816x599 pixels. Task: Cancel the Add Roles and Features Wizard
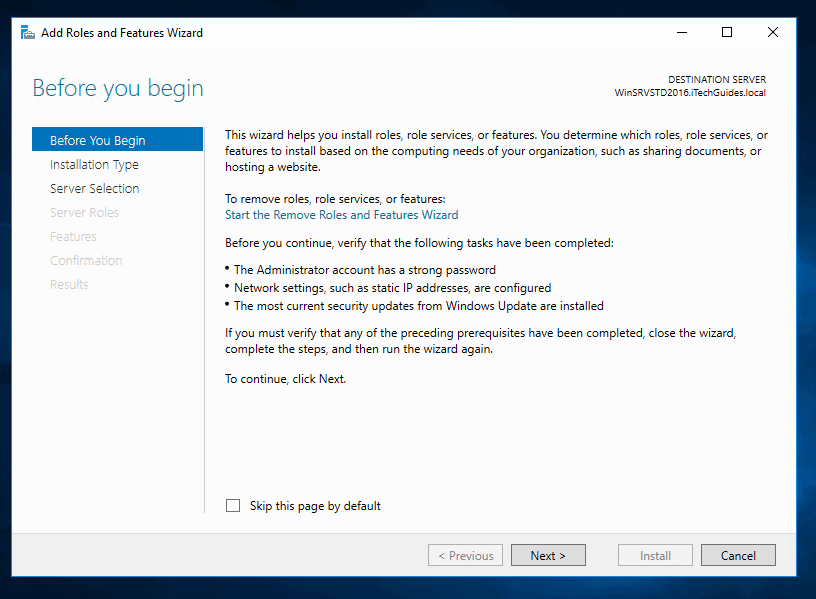point(738,555)
